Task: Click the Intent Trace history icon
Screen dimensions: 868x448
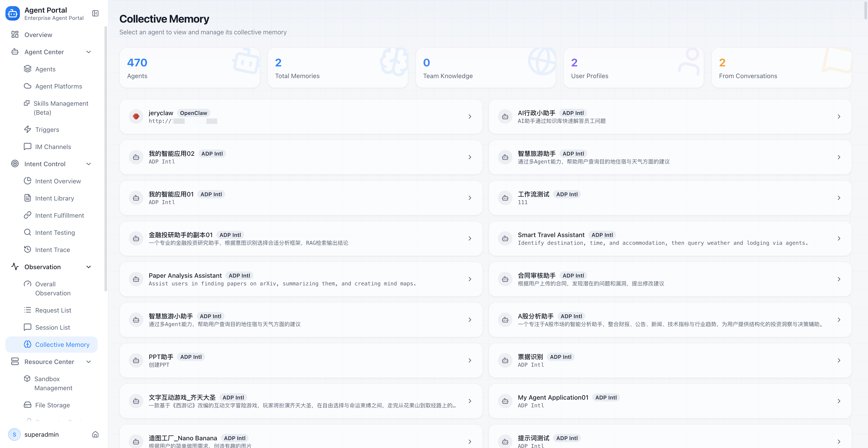Action: 28,250
